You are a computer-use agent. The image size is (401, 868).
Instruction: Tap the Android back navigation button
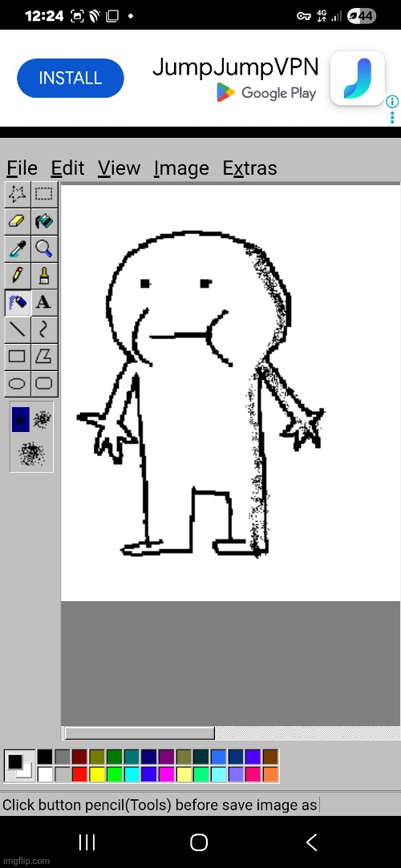(x=311, y=842)
